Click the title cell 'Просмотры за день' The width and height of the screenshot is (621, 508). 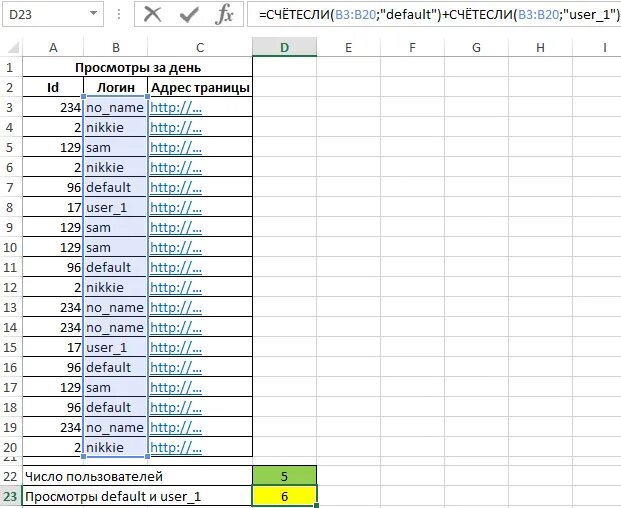pyautogui.click(x=137, y=67)
